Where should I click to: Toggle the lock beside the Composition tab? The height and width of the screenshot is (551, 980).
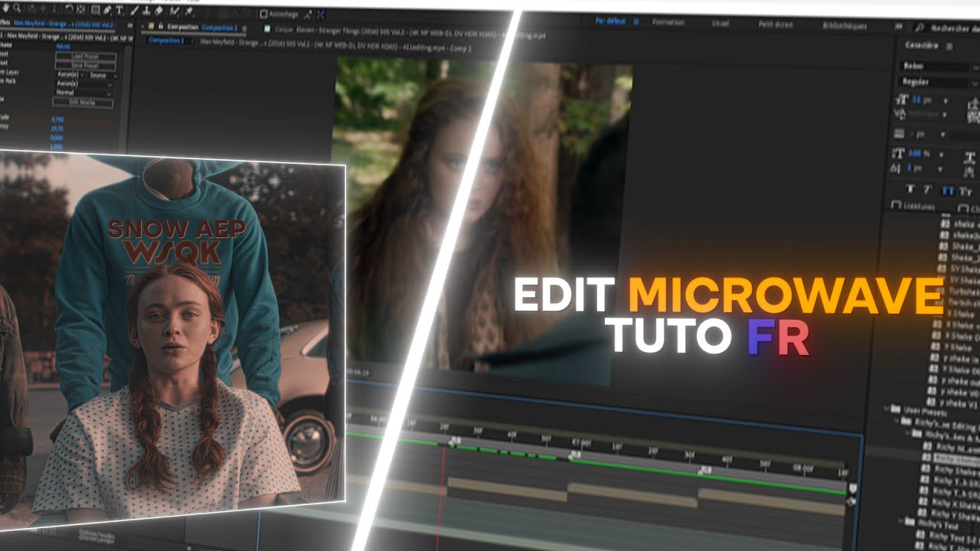(x=161, y=26)
